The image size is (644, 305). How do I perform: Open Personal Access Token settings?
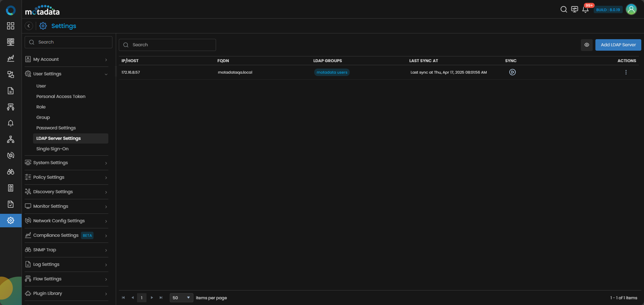coord(61,97)
